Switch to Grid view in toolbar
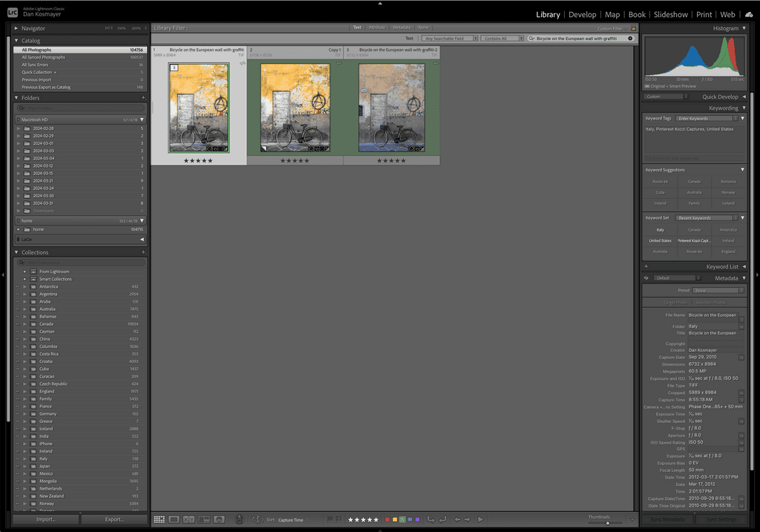Viewport: 760px width, 532px height. 159,519
